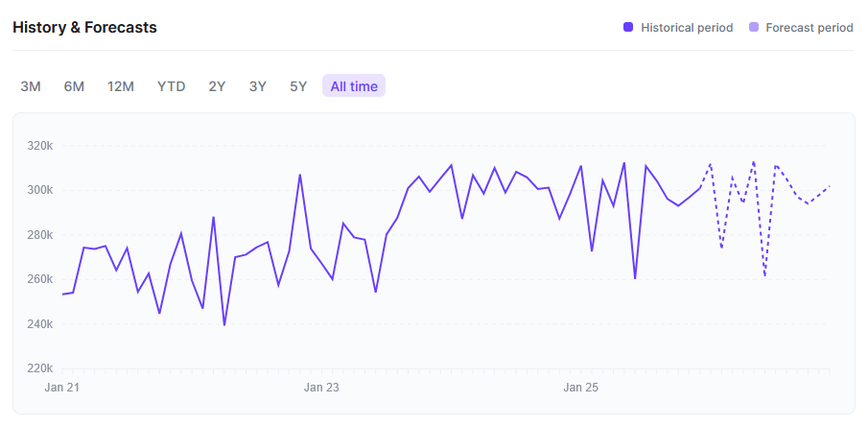Select the 3M time range
Viewport: 868px width, 426px height.
31,86
